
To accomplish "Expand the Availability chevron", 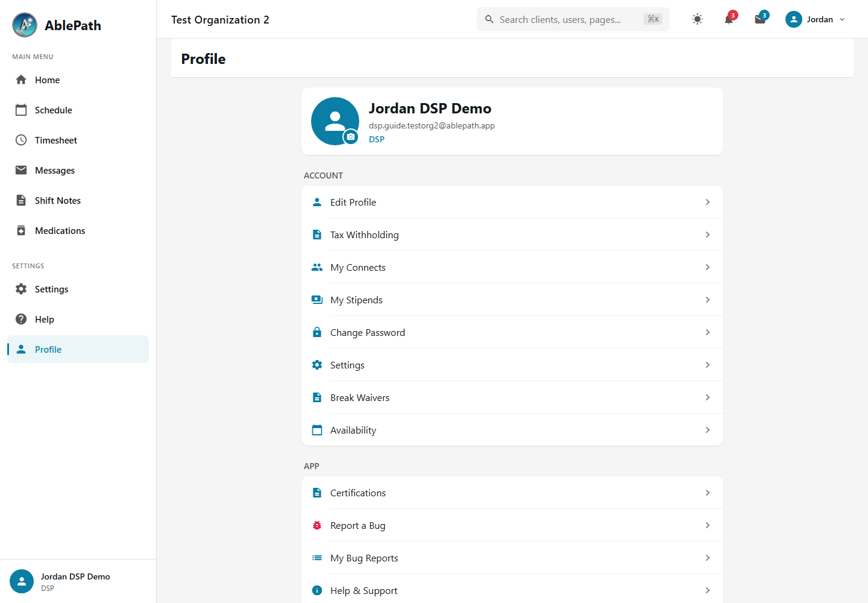I will pos(708,430).
